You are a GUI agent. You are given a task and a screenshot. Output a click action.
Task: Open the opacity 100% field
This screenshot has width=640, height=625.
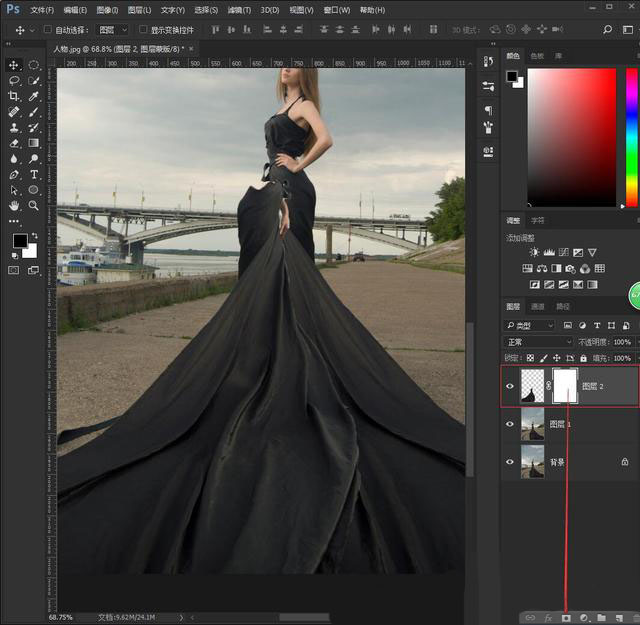622,342
